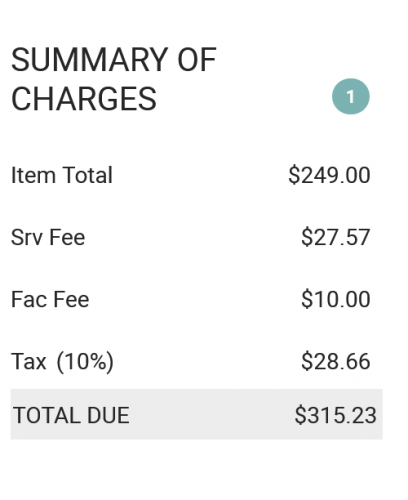Click the word Total beside Item
This screenshot has width=408, height=500.
[x=88, y=175]
